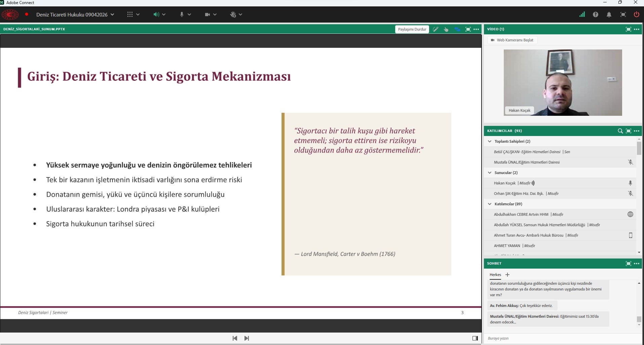The image size is (644, 345).
Task: Click Web Kameramı Başlat button
Action: (512, 40)
